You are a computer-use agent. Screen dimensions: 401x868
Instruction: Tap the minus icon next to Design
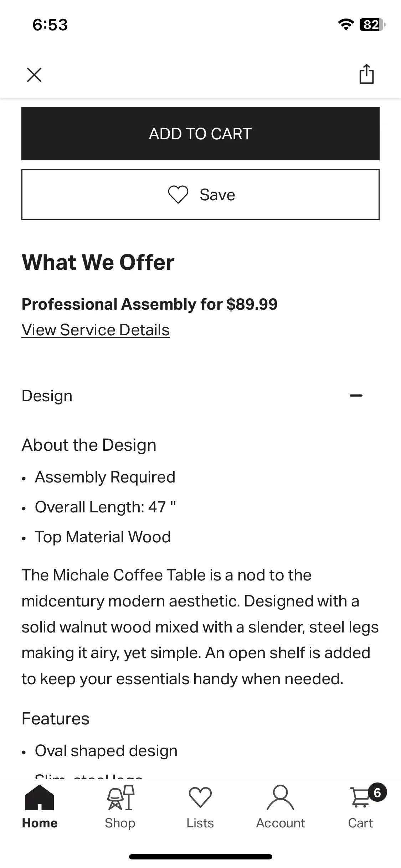tap(356, 396)
